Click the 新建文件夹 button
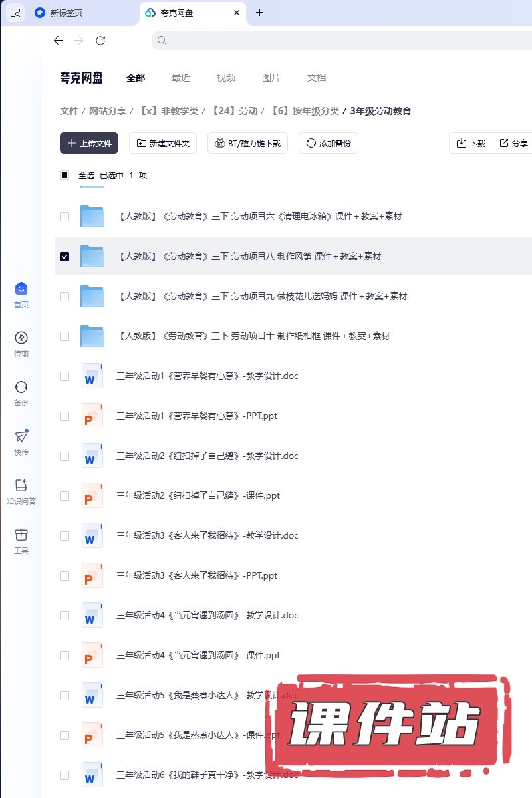Viewport: 532px width, 798px height. tap(162, 143)
